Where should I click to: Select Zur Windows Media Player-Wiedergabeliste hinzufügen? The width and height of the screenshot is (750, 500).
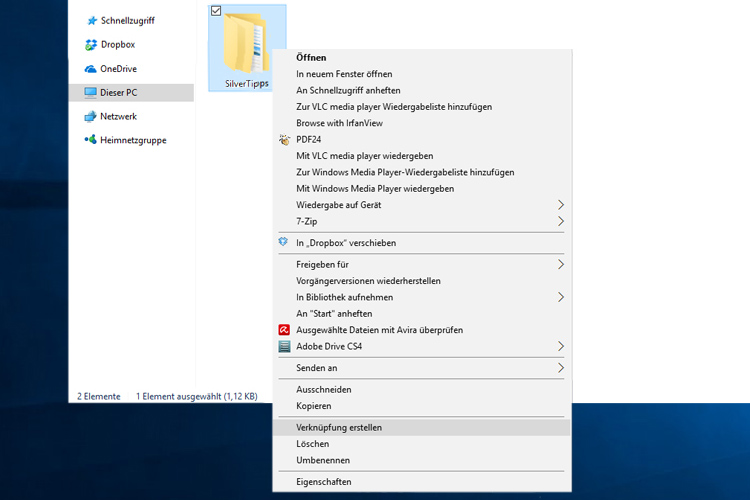[x=422, y=172]
